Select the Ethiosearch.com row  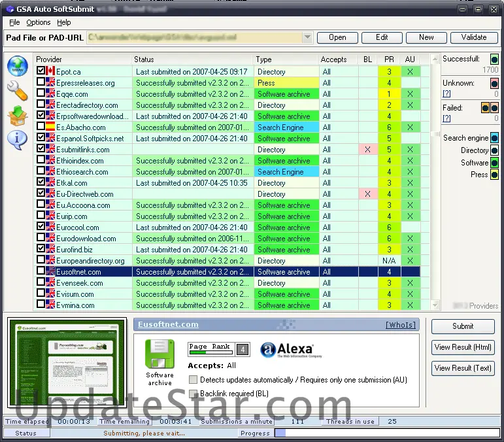tap(227, 172)
